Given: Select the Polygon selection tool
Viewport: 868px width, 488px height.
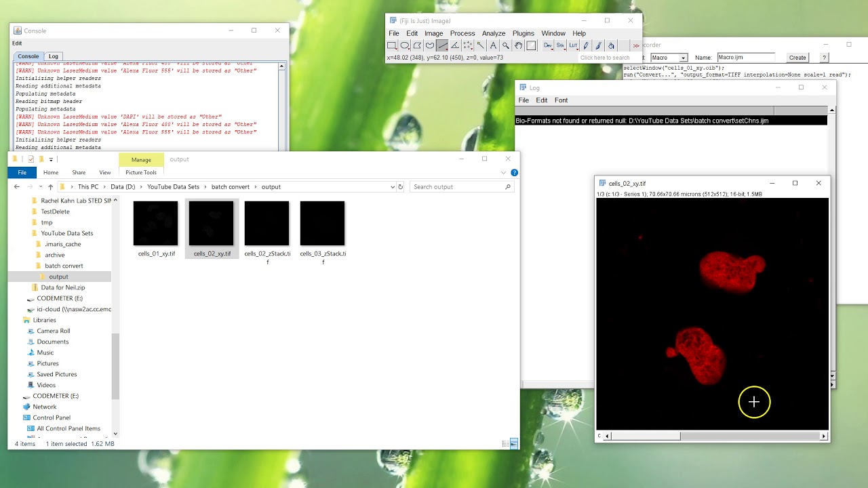Looking at the screenshot, I should coord(417,45).
